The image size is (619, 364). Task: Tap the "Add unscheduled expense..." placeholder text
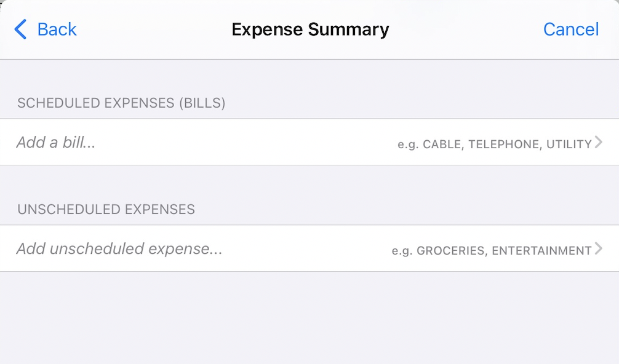pos(119,249)
